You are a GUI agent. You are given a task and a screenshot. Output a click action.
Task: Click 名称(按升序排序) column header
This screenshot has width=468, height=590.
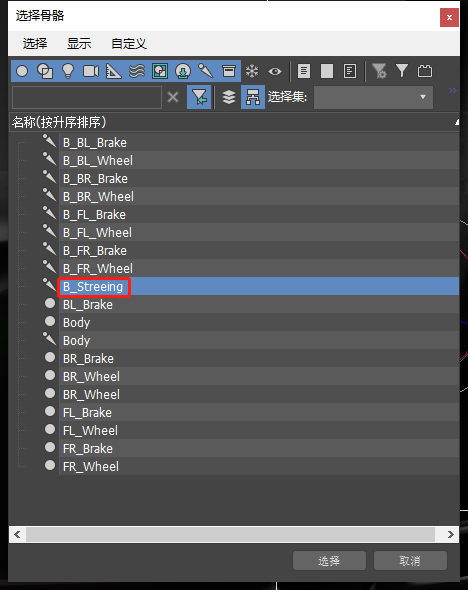(234, 122)
